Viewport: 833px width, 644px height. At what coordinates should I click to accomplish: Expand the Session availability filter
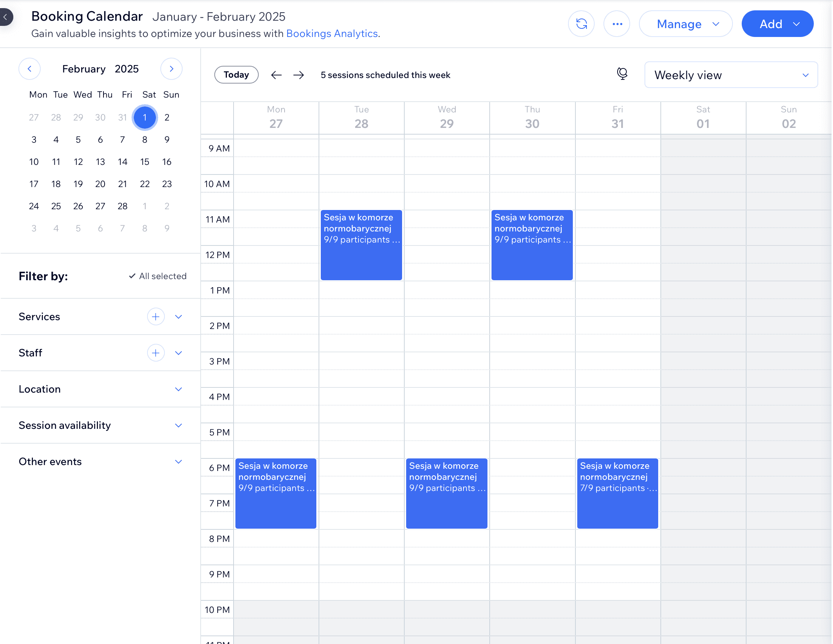coord(178,426)
